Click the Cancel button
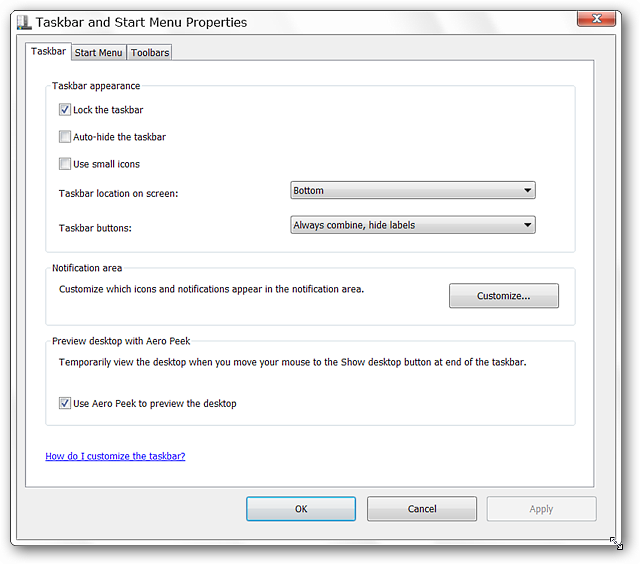 click(422, 509)
